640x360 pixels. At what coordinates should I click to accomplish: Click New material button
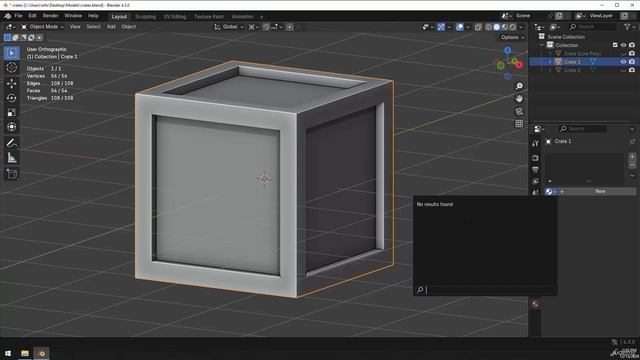coord(600,191)
